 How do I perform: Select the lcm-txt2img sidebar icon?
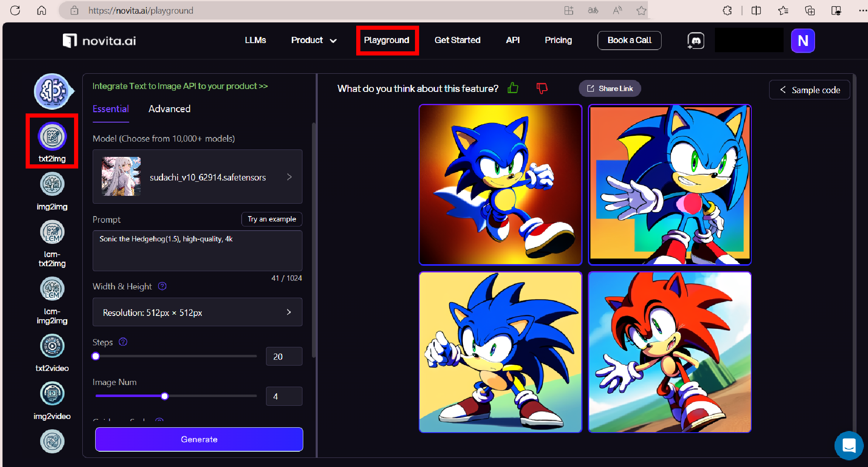(52, 232)
